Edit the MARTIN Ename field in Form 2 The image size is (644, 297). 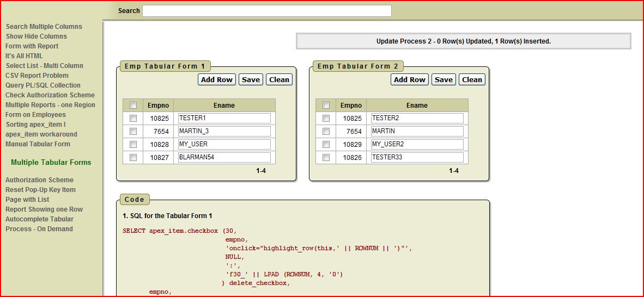[x=417, y=131]
